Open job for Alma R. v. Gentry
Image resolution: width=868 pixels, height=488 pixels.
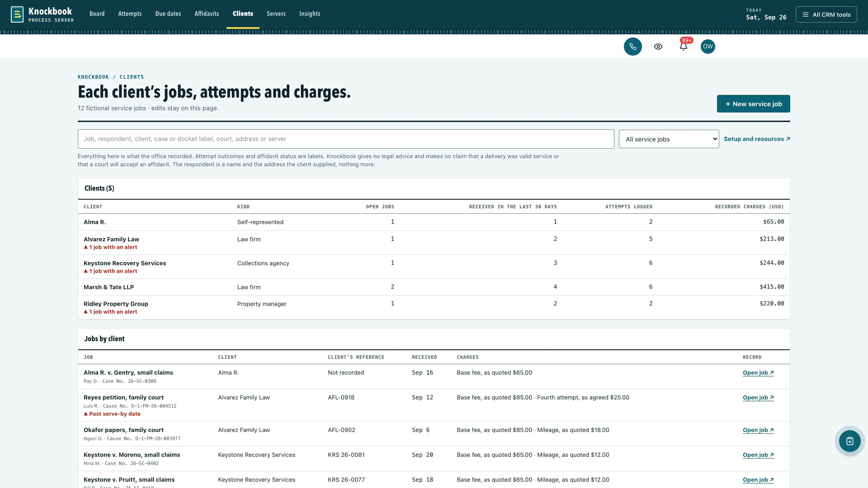click(x=758, y=373)
